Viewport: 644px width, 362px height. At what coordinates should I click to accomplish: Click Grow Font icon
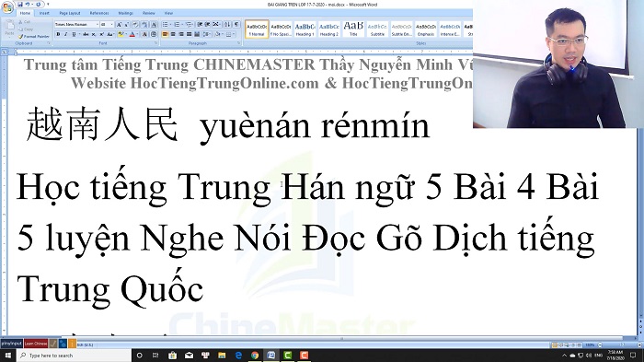(x=119, y=25)
